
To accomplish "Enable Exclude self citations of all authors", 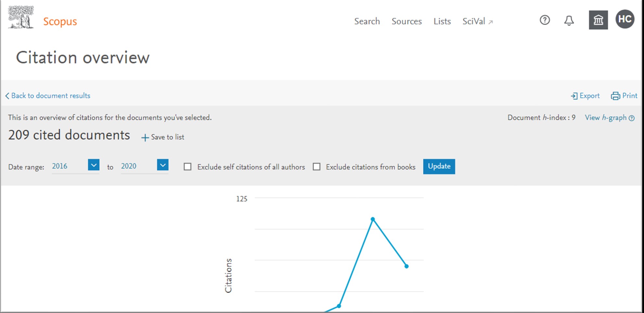I will point(187,167).
